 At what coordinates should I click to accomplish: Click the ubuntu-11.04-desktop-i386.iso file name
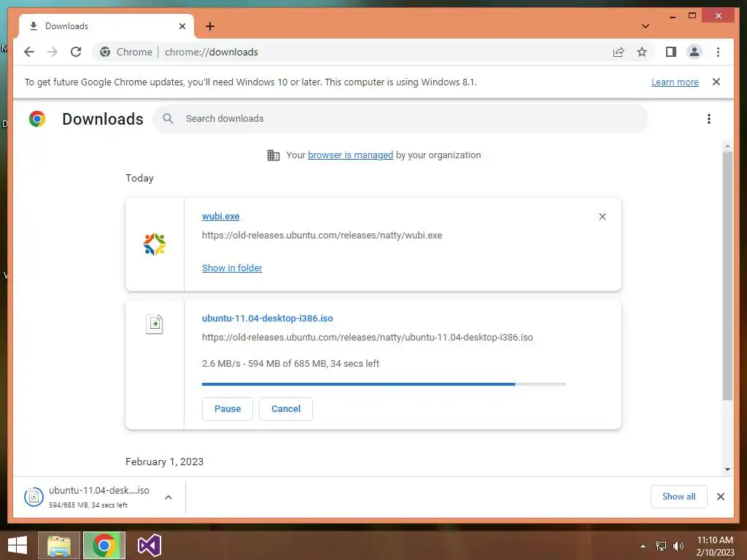click(x=267, y=318)
